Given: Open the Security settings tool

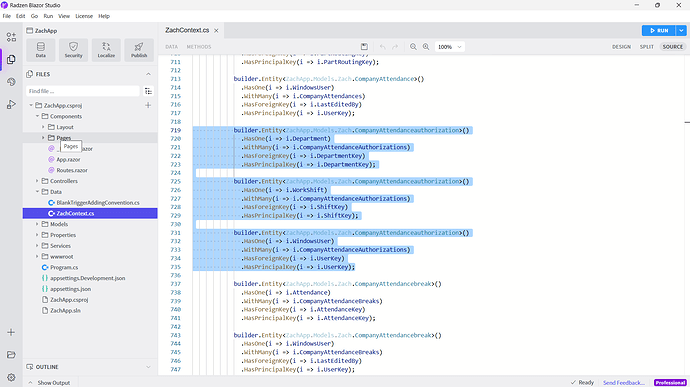Looking at the screenshot, I should 73,50.
